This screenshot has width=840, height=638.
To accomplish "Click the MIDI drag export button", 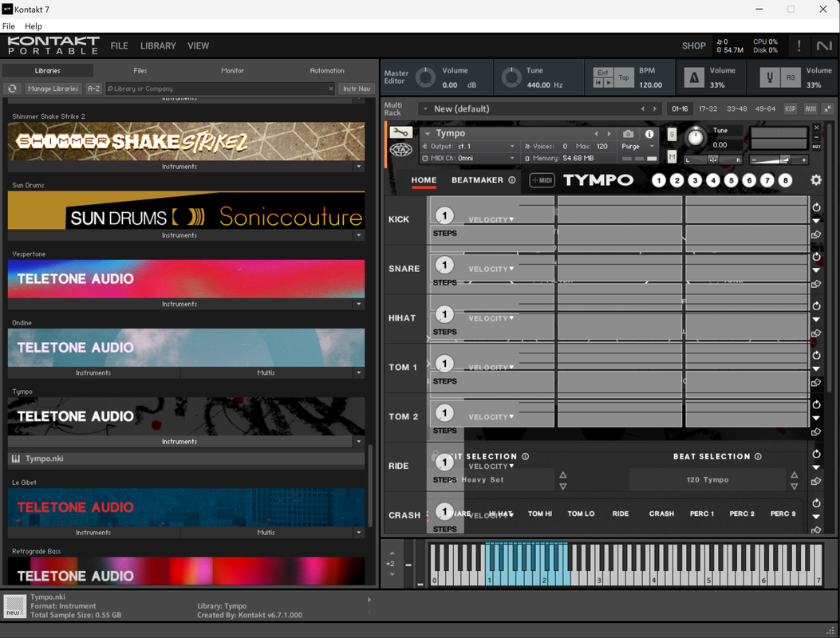I will point(542,180).
